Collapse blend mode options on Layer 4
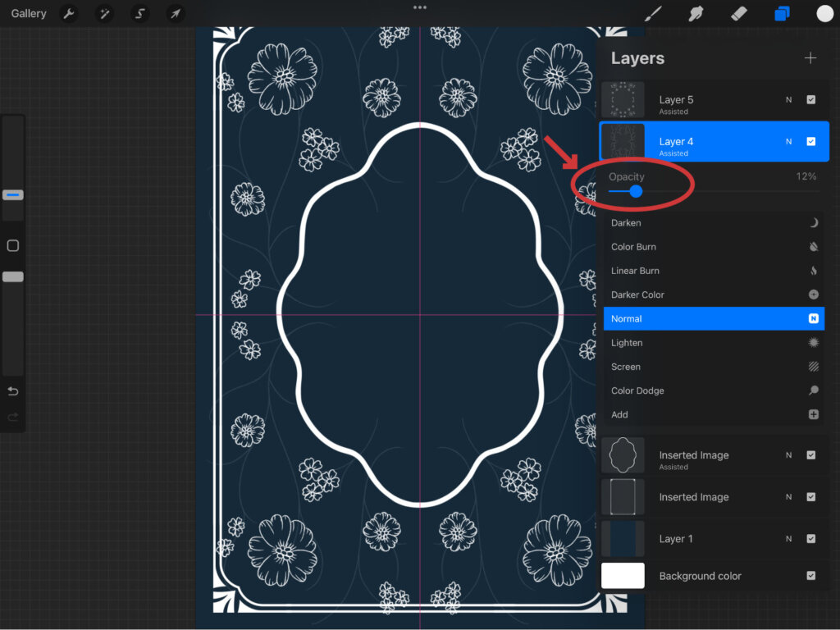Image resolution: width=840 pixels, height=630 pixels. [789, 141]
